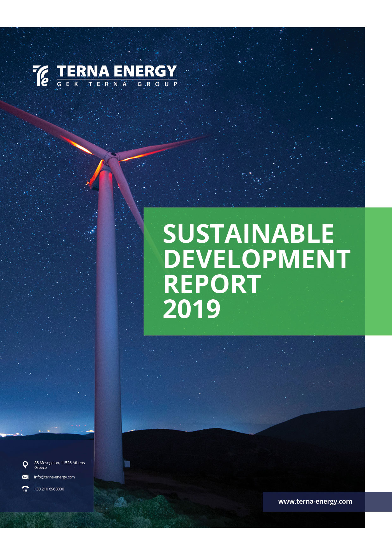Click the phone number +30 210 6968000

49,489
